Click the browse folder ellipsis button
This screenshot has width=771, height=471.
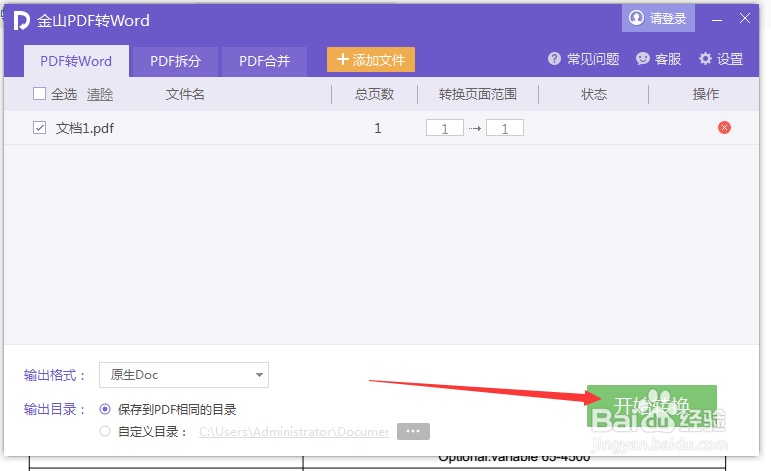pyautogui.click(x=413, y=431)
